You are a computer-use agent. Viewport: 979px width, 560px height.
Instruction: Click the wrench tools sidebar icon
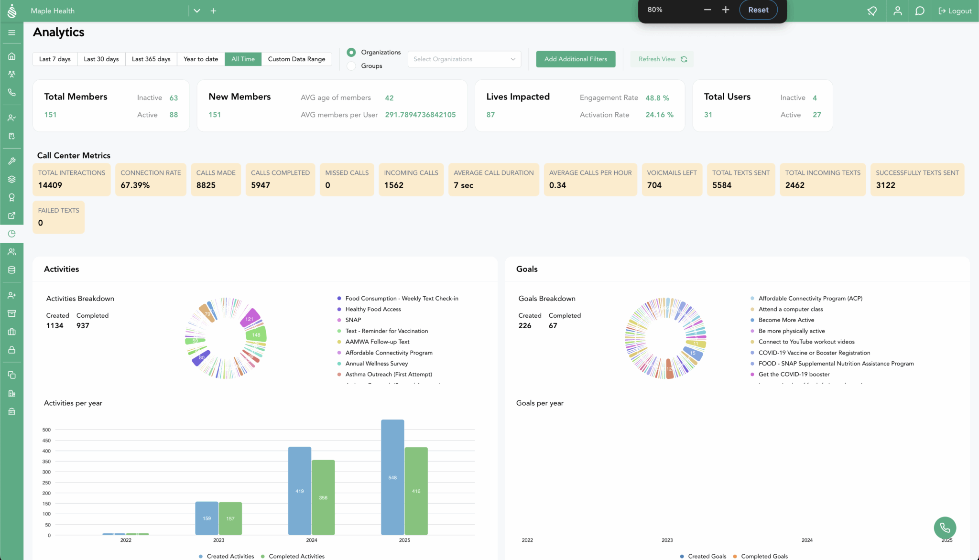[x=11, y=161]
